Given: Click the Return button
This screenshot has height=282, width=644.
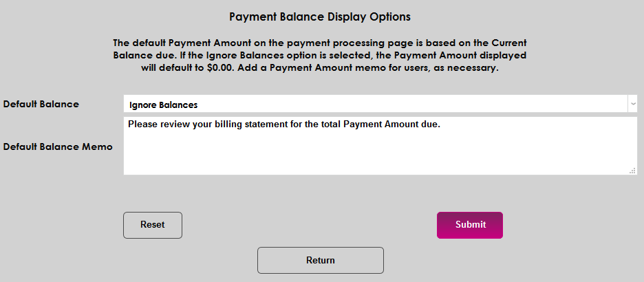Looking at the screenshot, I should (321, 261).
